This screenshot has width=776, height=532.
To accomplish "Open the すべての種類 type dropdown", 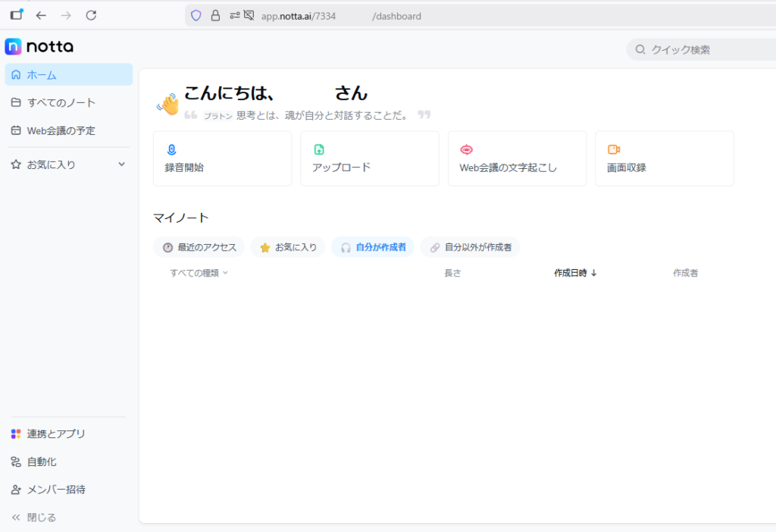I will 199,273.
